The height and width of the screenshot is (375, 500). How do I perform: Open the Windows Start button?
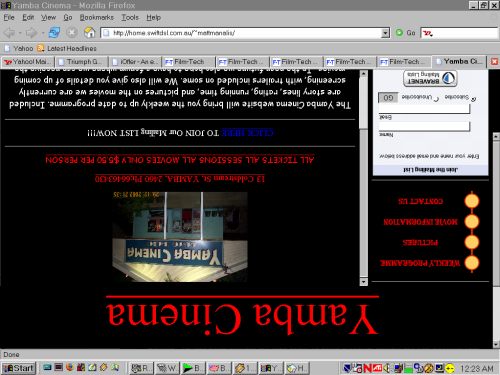(18, 368)
